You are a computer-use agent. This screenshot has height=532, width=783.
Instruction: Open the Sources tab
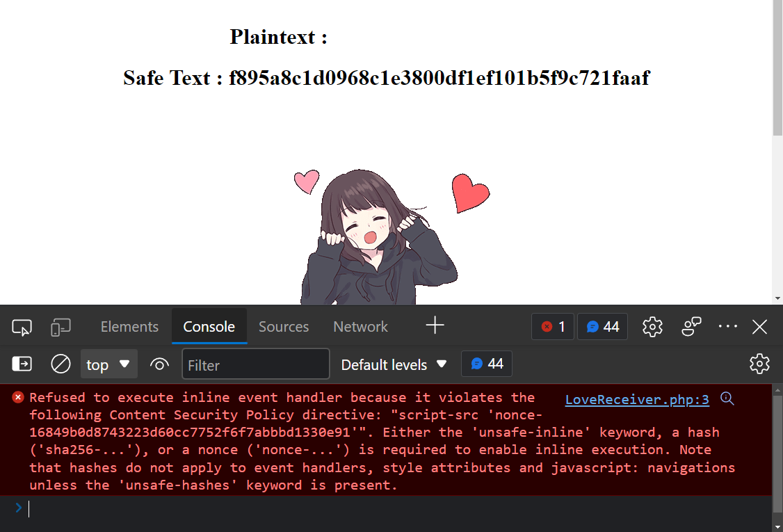pos(284,326)
